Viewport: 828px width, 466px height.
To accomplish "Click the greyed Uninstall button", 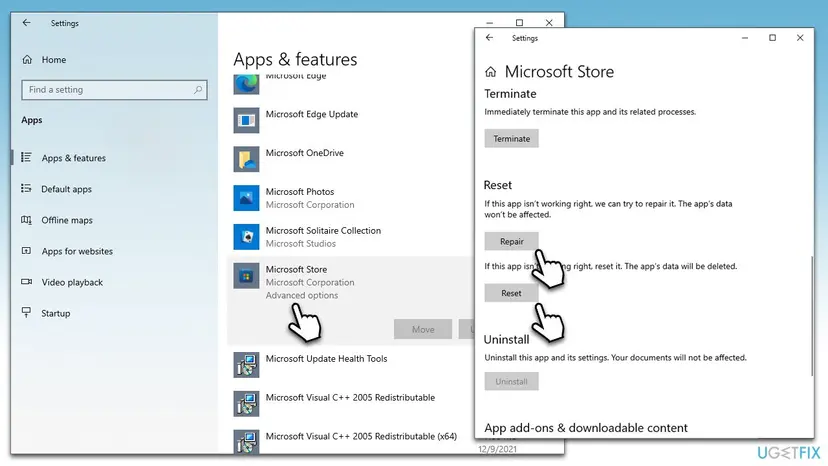I will [511, 381].
